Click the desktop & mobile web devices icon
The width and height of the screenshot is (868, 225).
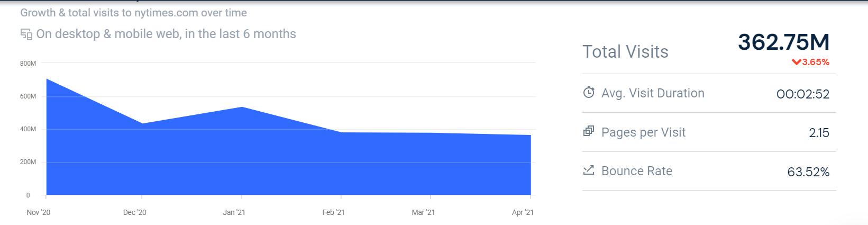click(x=26, y=35)
